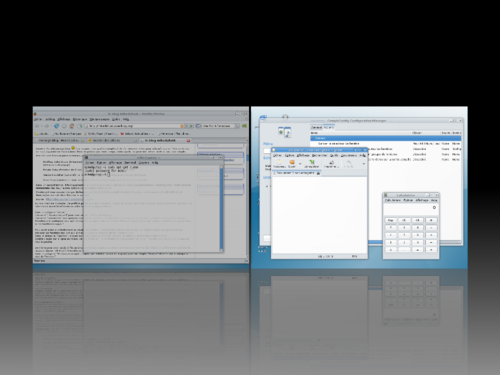The image size is (500, 375).
Task: Click the Firefox URL address field
Action: click(133, 126)
